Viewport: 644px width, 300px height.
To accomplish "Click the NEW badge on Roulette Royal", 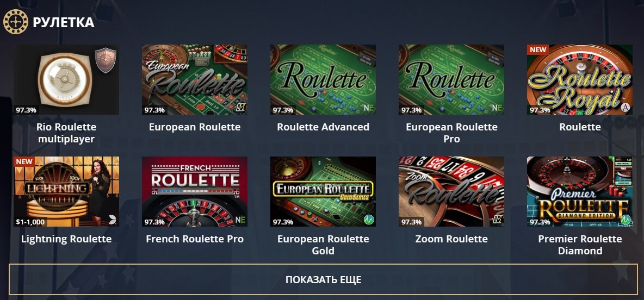I will pyautogui.click(x=537, y=49).
